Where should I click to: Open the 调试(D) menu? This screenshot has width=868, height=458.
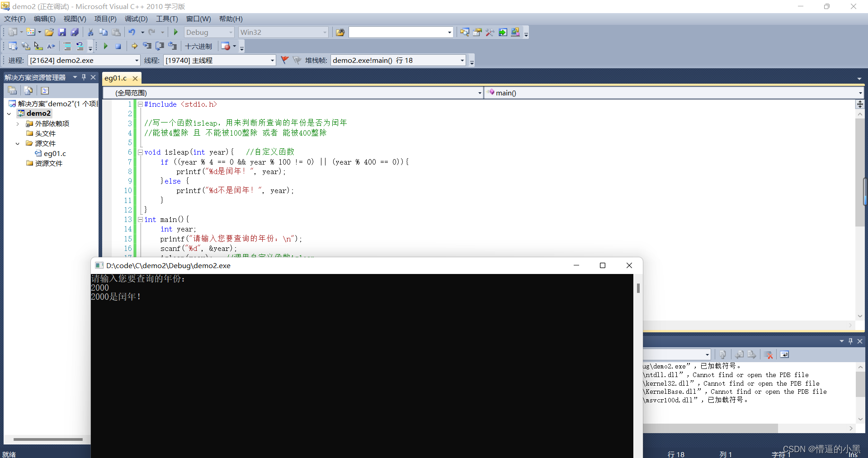(x=136, y=19)
